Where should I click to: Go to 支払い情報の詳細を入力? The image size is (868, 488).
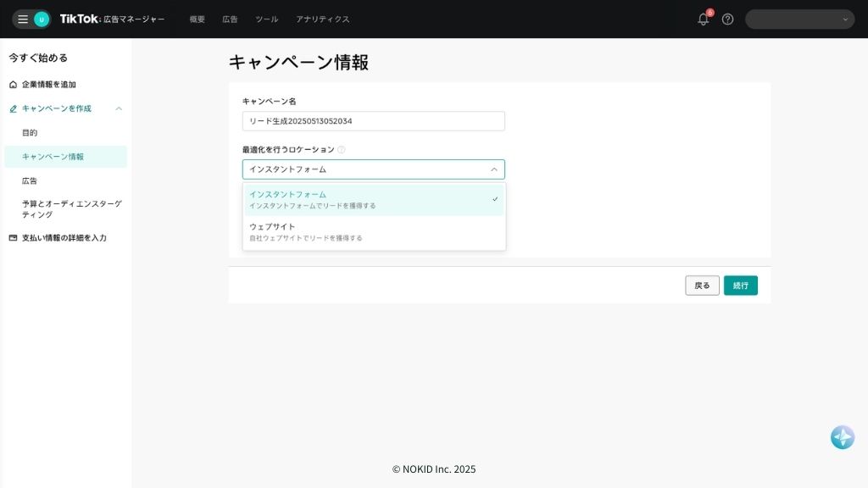pyautogui.click(x=64, y=238)
